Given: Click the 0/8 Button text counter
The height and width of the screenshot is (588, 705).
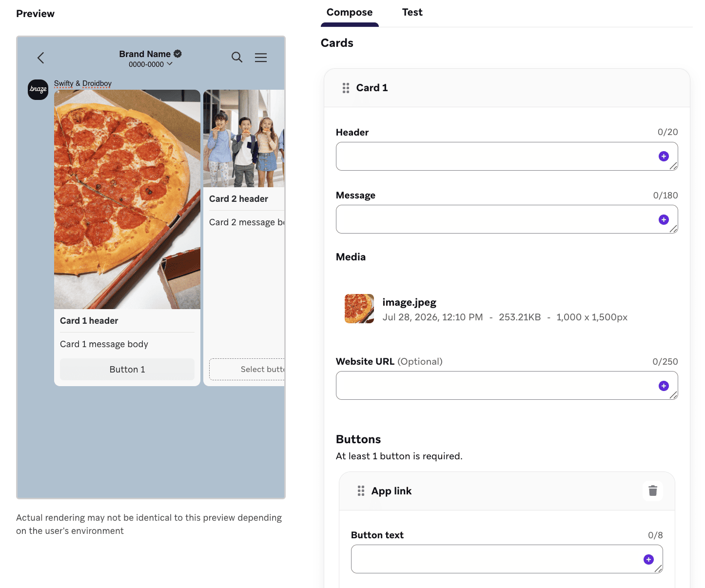Looking at the screenshot, I should 655,535.
